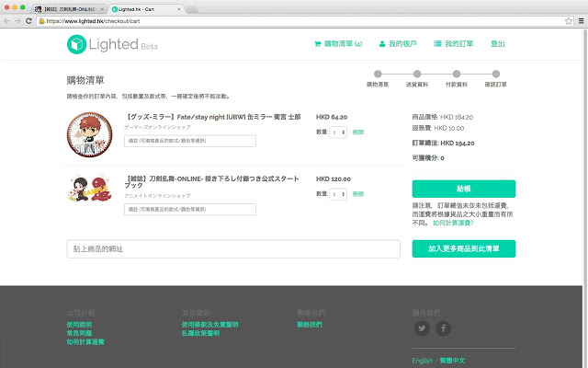Open 使用條款及免責聲明 footer link

point(210,325)
